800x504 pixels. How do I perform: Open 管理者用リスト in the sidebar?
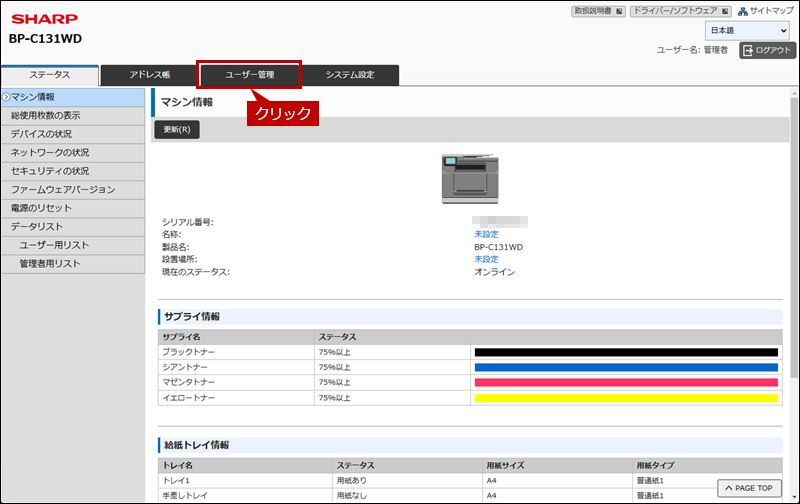pyautogui.click(x=73, y=264)
